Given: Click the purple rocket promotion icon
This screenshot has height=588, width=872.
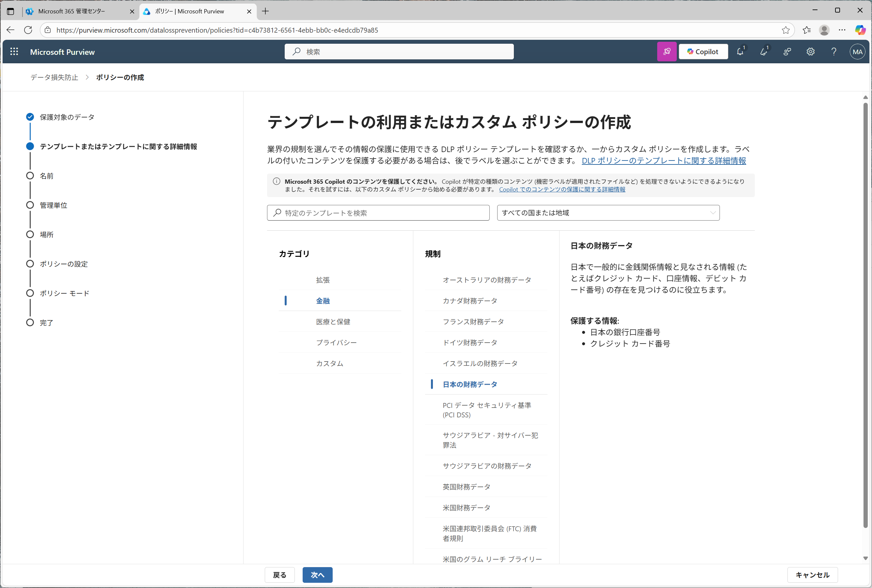Looking at the screenshot, I should pyautogui.click(x=667, y=51).
